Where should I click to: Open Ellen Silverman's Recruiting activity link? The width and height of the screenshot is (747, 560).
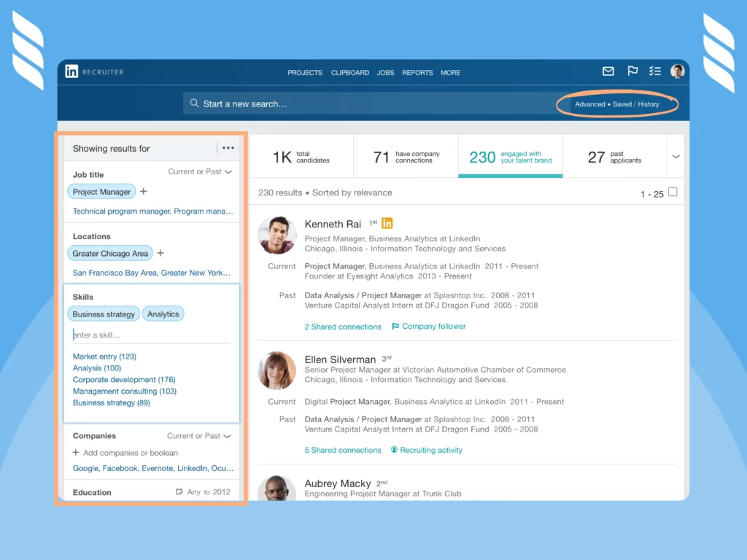426,450
